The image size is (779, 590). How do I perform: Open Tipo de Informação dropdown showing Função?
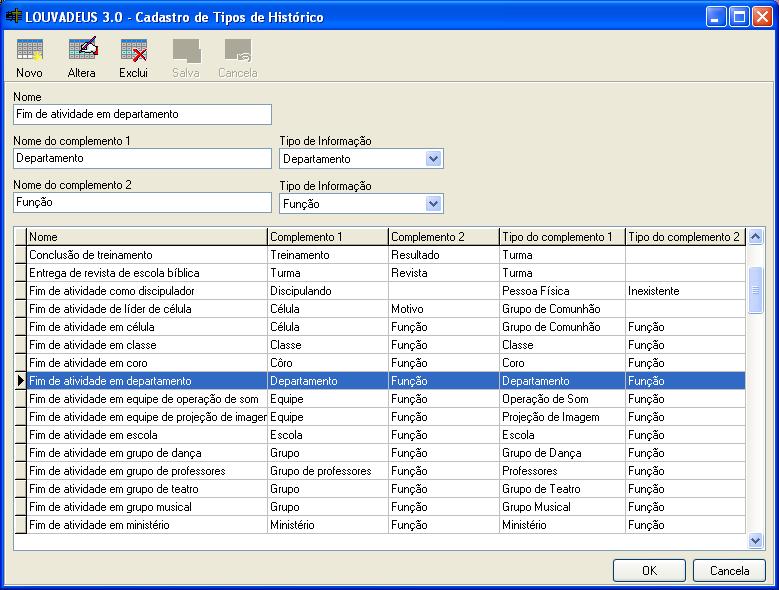coord(433,204)
